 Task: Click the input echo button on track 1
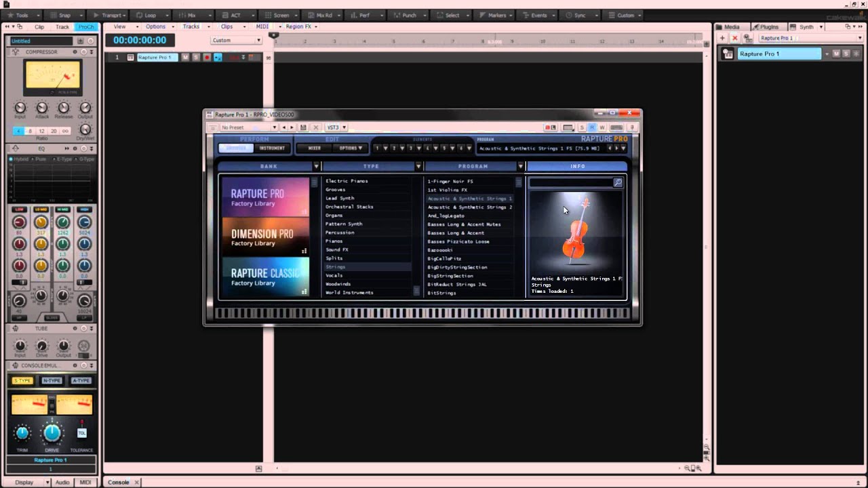pyautogui.click(x=218, y=58)
